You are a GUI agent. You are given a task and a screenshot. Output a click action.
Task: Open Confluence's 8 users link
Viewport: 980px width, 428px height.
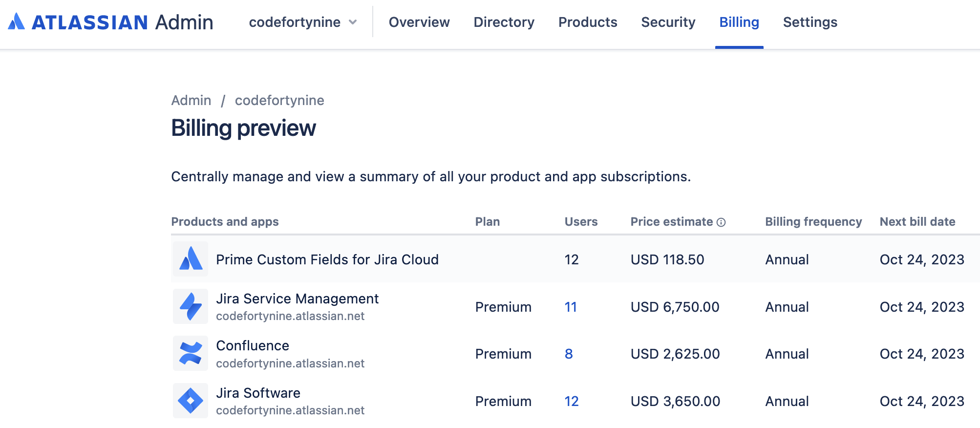pos(569,354)
